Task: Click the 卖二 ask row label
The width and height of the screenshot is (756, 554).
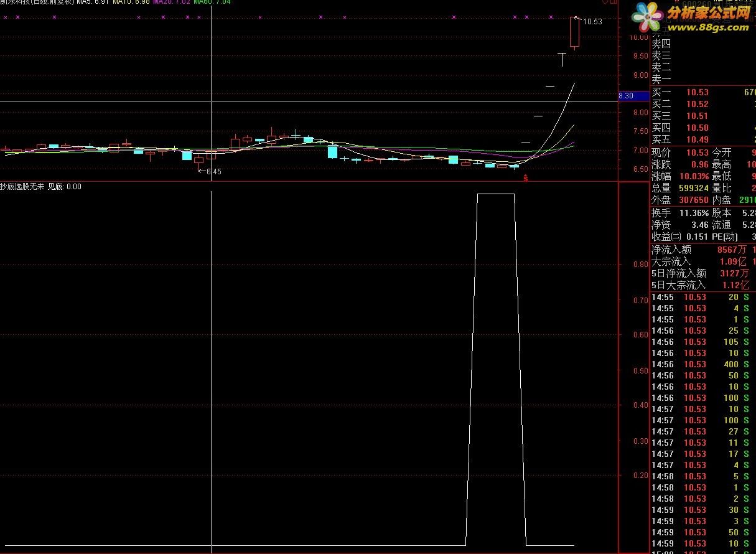Action: (x=661, y=67)
